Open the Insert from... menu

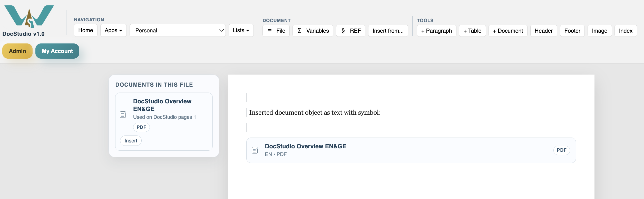(x=388, y=31)
